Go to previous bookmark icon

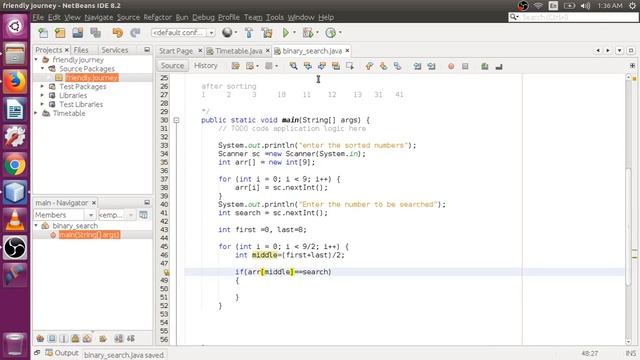point(369,66)
